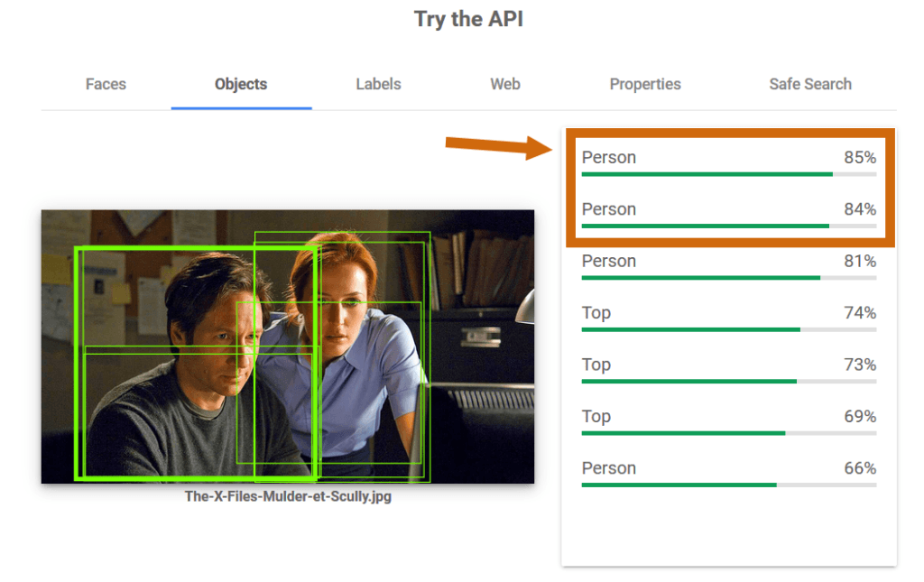
Task: Click the Try the API heading
Action: pos(468,20)
